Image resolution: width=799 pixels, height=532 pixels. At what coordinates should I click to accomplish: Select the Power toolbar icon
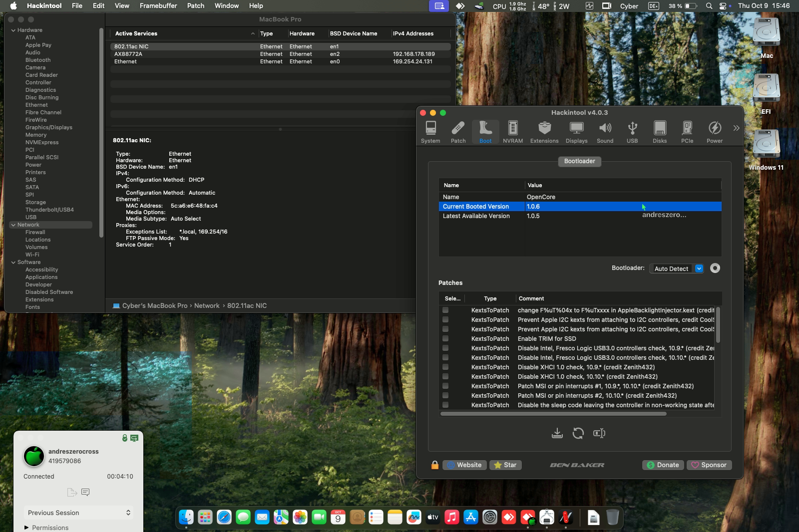click(x=715, y=132)
